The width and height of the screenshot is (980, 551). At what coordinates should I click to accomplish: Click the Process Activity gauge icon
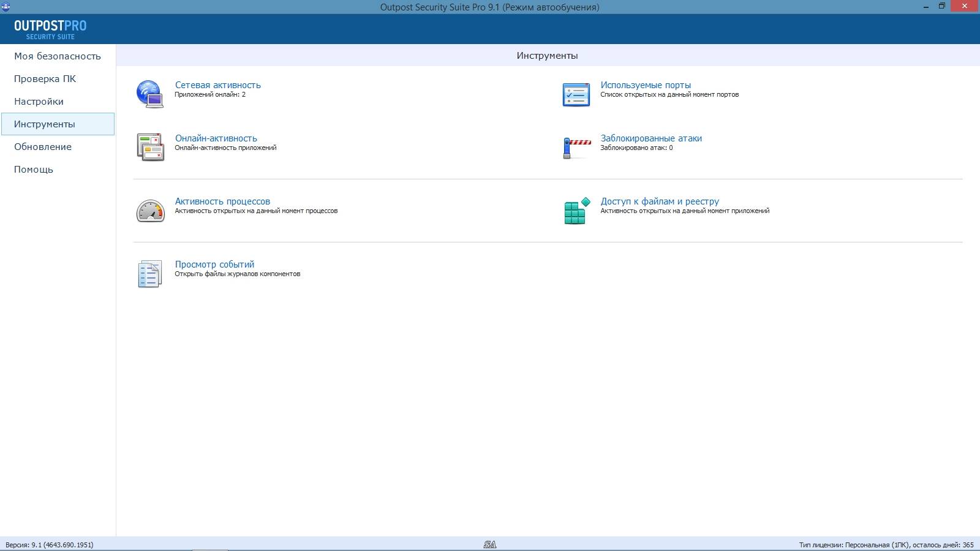[x=150, y=211]
